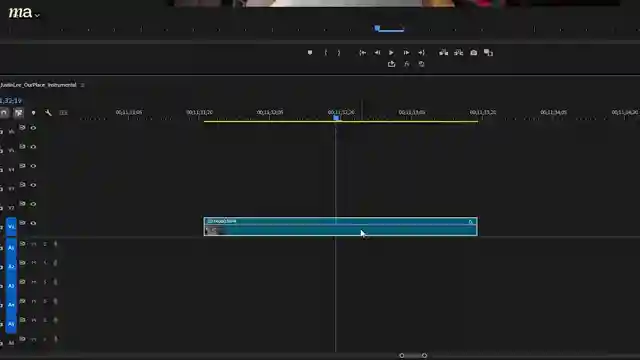Toggle the global fx mute icon
The image size is (640, 360).
point(407,64)
